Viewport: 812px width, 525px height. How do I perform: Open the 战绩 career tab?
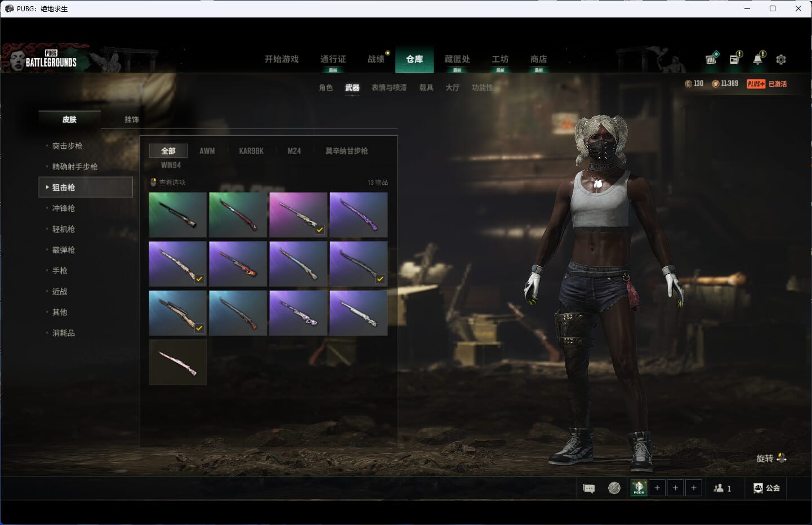tap(376, 59)
